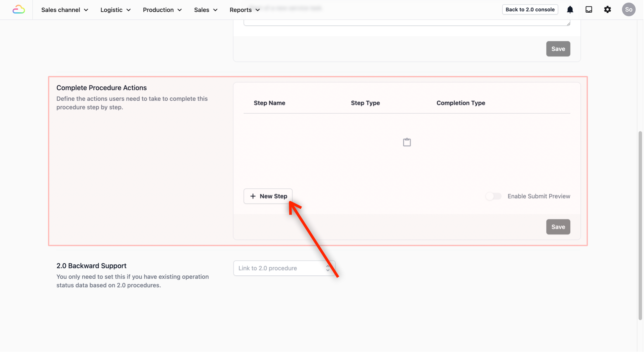The width and height of the screenshot is (644, 352).
Task: Open the Sales menu
Action: tap(206, 10)
